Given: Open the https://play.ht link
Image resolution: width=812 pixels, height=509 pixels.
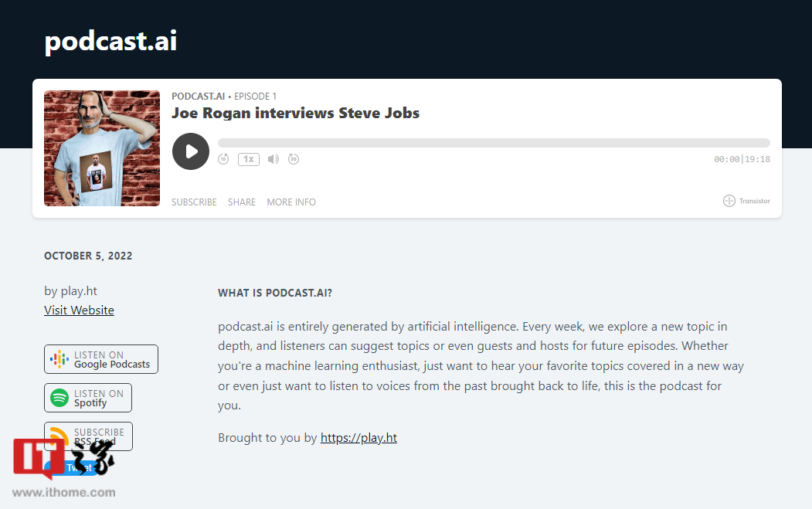Looking at the screenshot, I should coord(358,438).
